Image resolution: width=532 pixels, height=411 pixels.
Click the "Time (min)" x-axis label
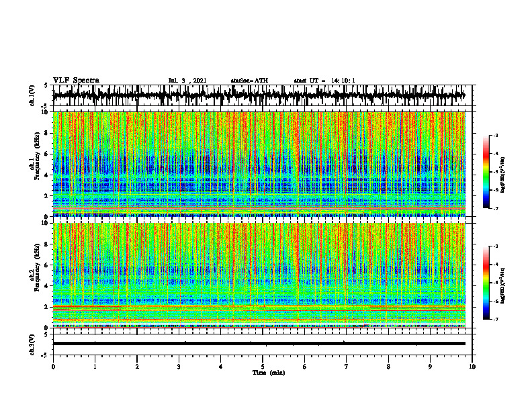[269, 373]
